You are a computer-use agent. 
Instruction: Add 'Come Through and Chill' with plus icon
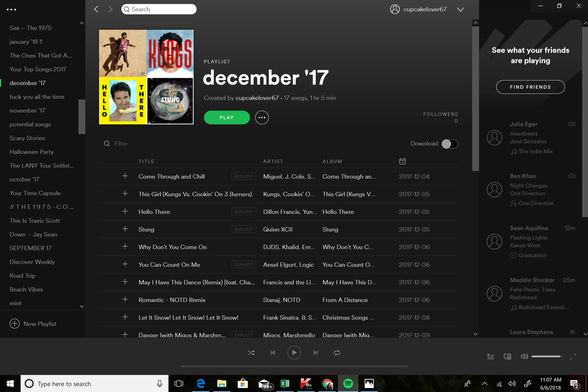point(125,176)
